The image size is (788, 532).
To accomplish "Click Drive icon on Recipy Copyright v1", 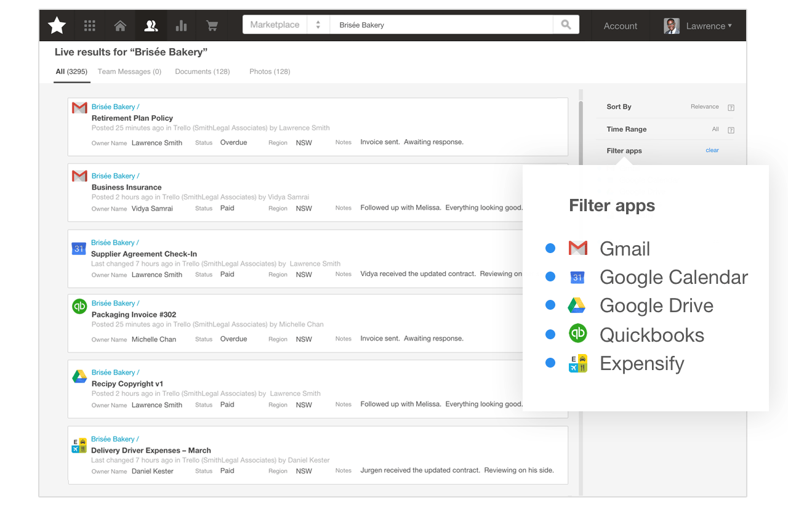I will click(79, 376).
